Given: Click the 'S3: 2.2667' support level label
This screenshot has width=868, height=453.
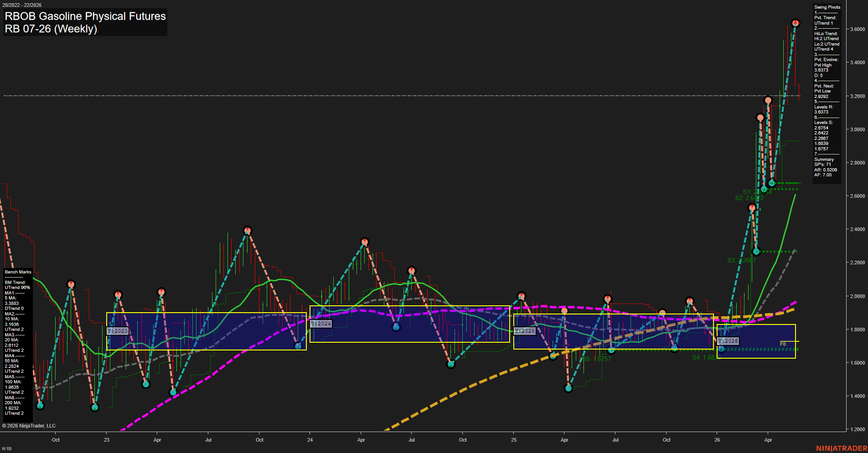Looking at the screenshot, I should (742, 260).
